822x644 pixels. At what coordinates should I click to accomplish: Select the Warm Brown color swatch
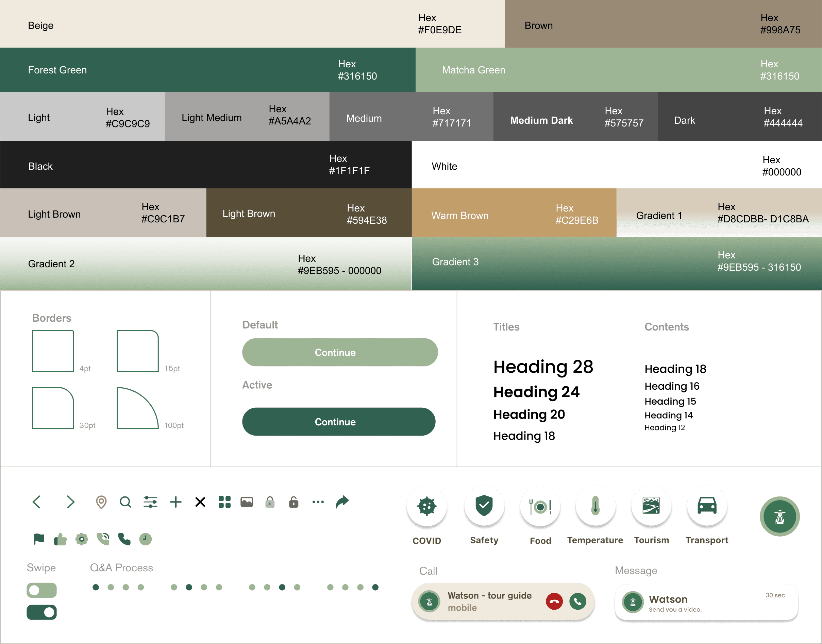(x=514, y=213)
